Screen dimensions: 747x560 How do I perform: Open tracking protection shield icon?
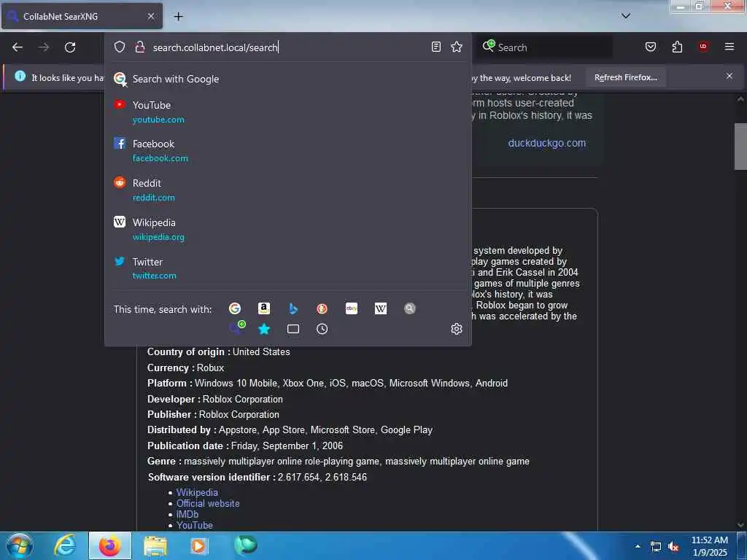[x=120, y=47]
